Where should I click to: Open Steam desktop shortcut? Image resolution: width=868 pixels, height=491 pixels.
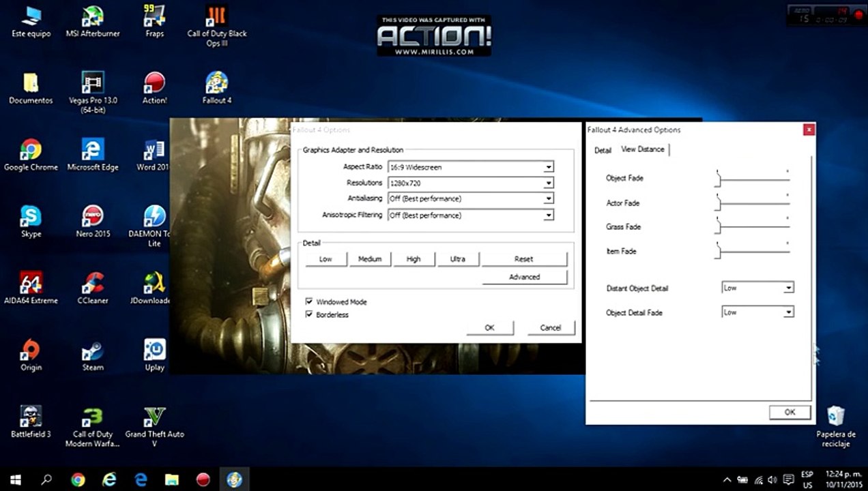coord(93,356)
